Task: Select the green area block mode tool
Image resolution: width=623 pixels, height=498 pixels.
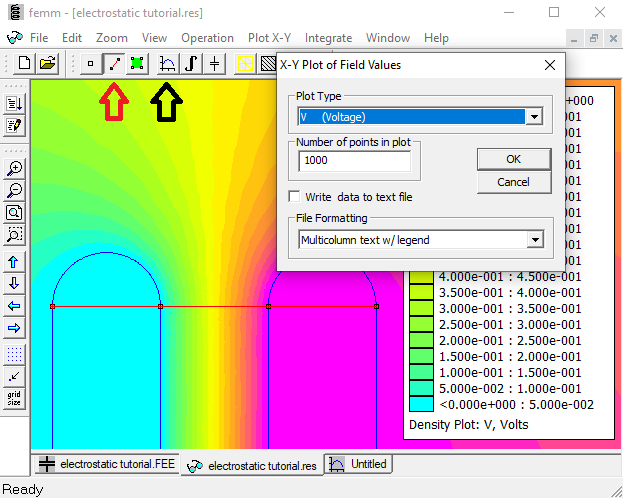Action: coord(136,63)
